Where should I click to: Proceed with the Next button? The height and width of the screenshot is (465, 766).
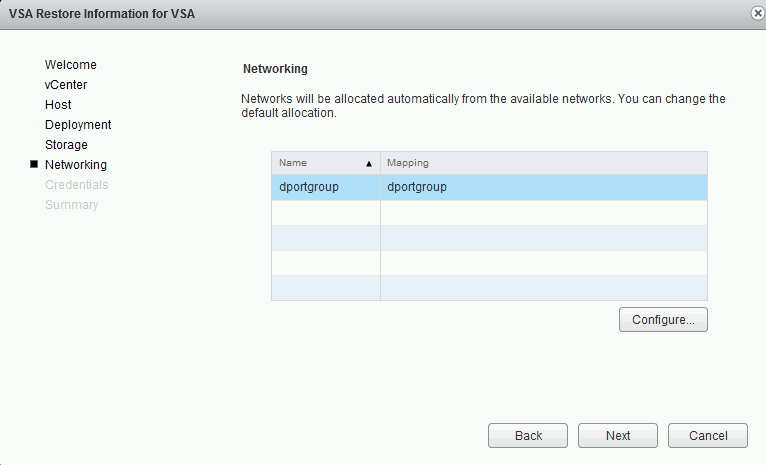(617, 435)
